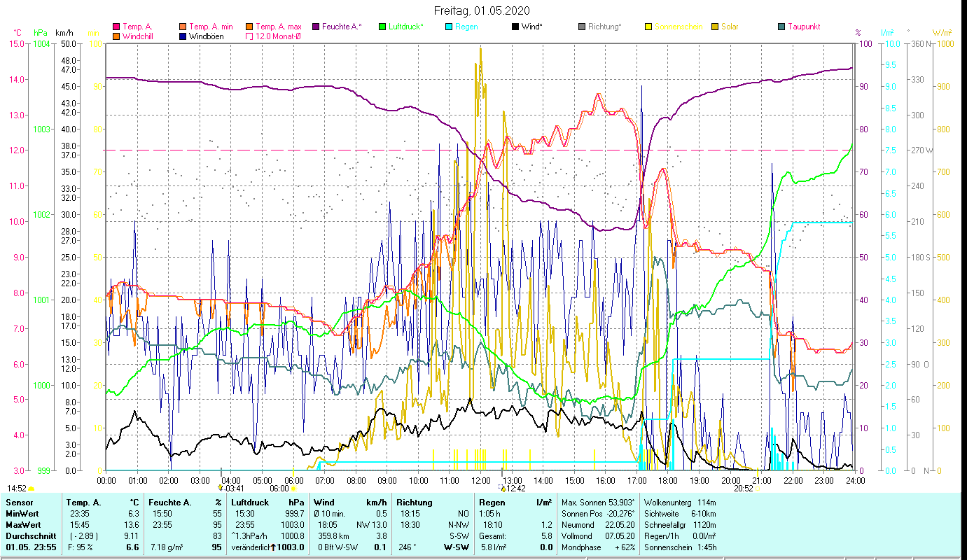
Task: Click the pink Temp. A. legend swatch
Action: coord(116,27)
